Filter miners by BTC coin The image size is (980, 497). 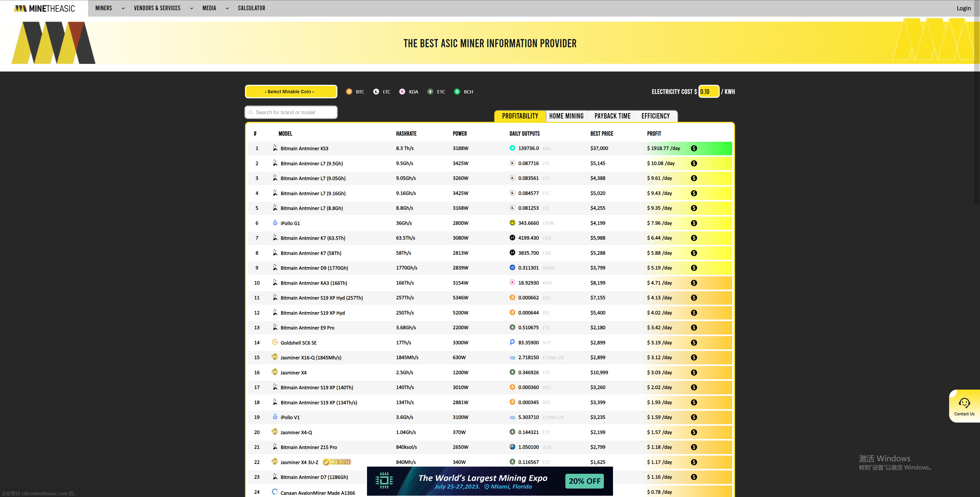click(x=355, y=92)
